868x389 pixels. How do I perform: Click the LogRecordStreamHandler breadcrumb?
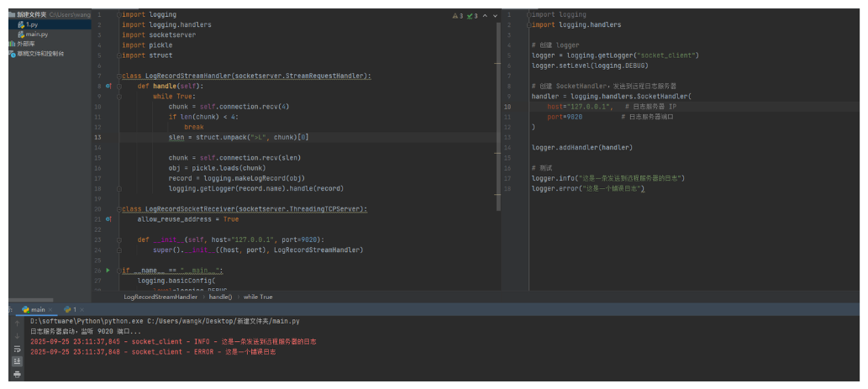click(x=160, y=297)
